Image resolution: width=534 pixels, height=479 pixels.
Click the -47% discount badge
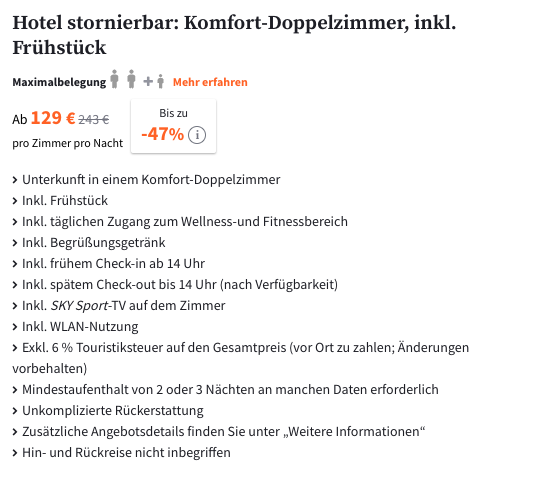(x=173, y=126)
